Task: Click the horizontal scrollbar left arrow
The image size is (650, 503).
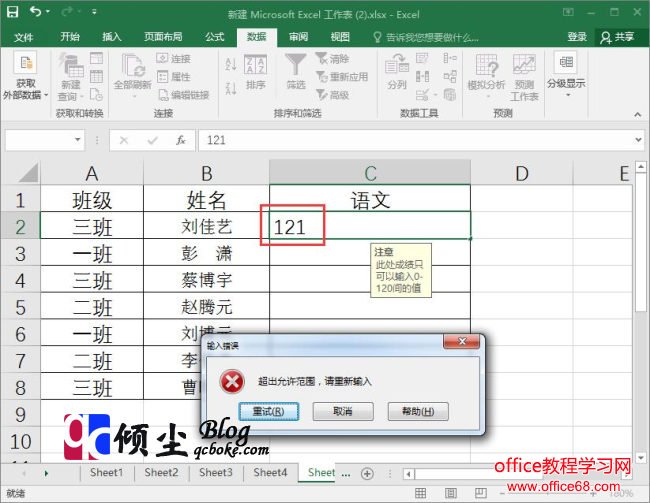Action: (409, 474)
